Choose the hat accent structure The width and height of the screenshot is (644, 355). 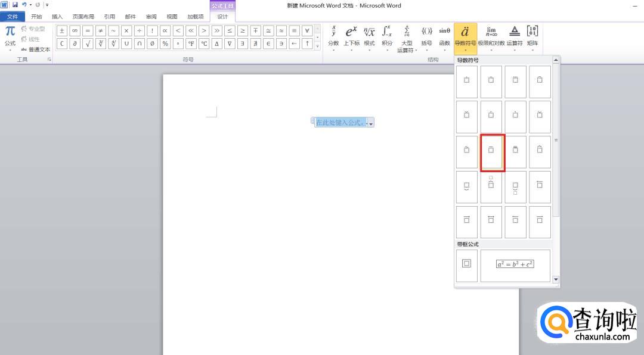click(540, 81)
